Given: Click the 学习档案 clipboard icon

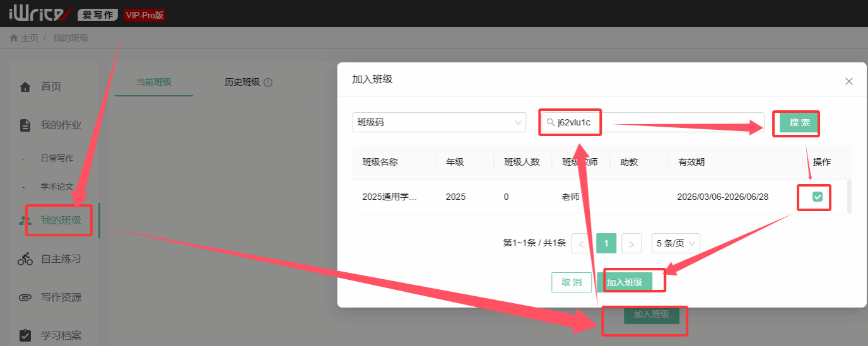Looking at the screenshot, I should (x=25, y=335).
